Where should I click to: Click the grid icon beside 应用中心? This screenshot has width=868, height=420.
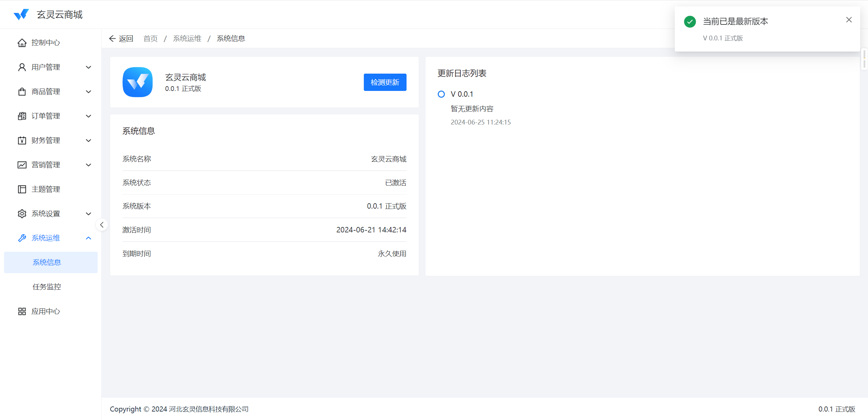coord(22,311)
